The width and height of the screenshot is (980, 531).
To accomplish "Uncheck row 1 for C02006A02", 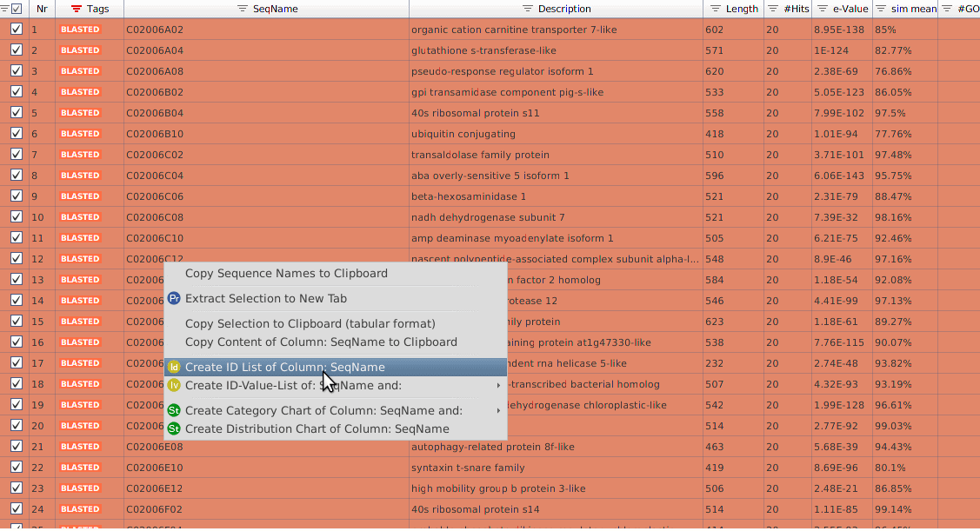I will click(16, 29).
